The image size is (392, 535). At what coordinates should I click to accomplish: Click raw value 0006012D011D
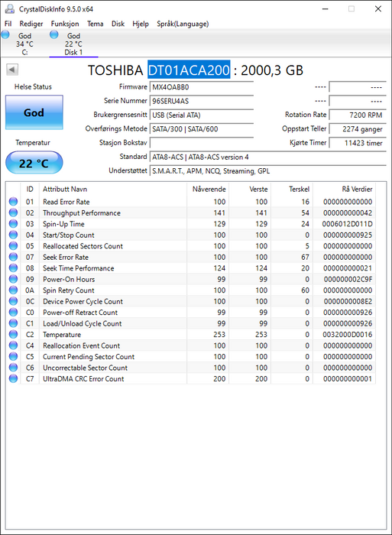coord(348,224)
